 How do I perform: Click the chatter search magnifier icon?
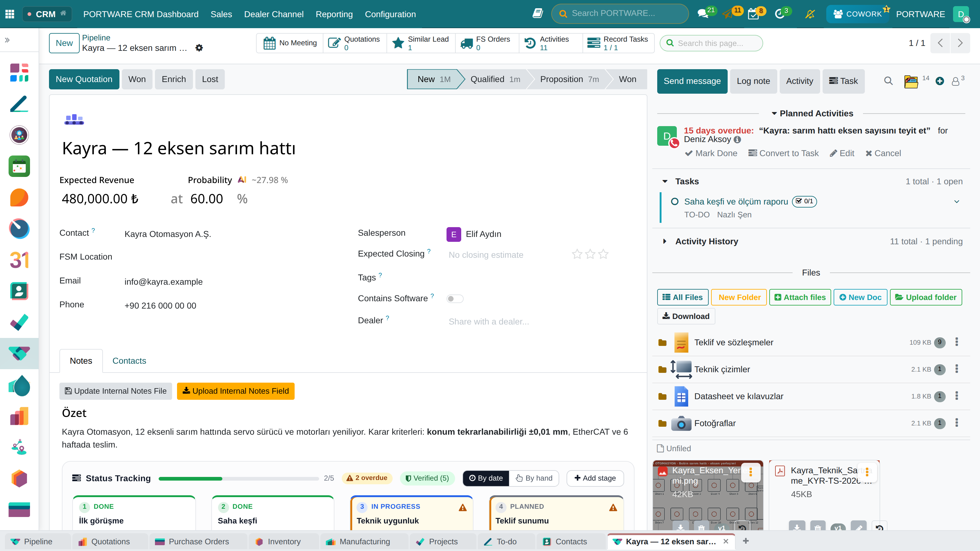coord(888,81)
